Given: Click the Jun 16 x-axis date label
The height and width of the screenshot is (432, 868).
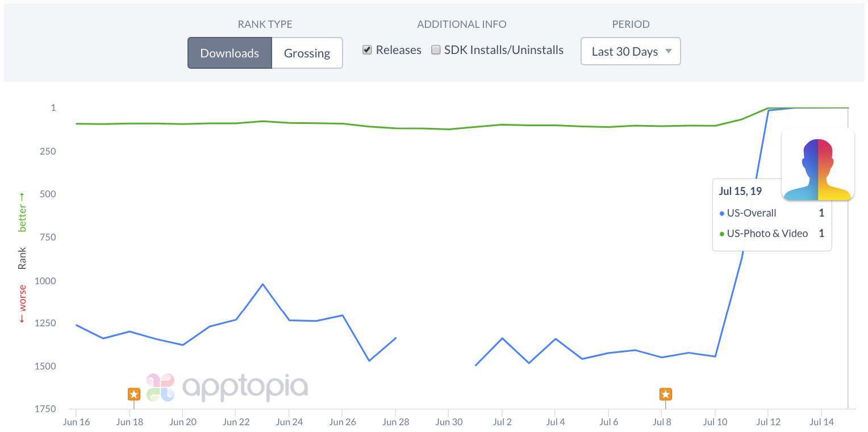Looking at the screenshot, I should pyautogui.click(x=76, y=422).
